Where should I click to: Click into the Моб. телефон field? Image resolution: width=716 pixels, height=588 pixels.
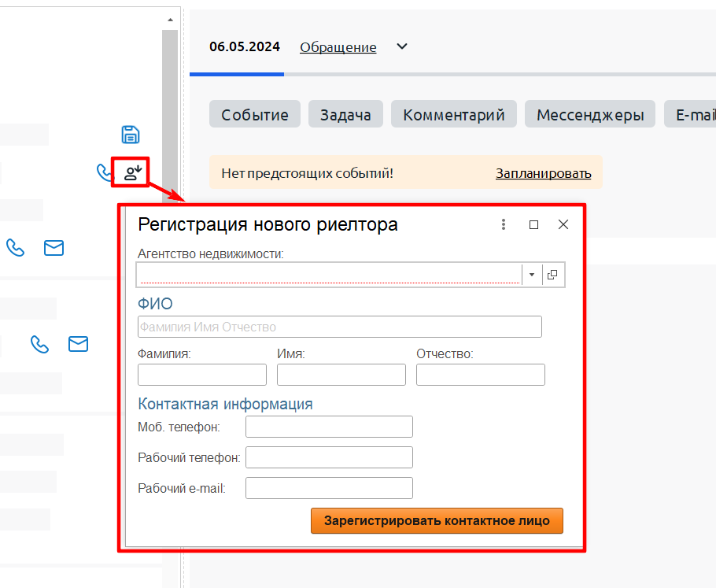point(329,427)
